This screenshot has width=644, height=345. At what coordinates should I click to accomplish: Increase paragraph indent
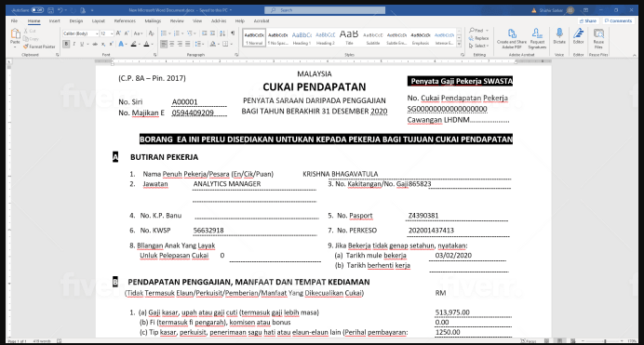click(x=212, y=33)
